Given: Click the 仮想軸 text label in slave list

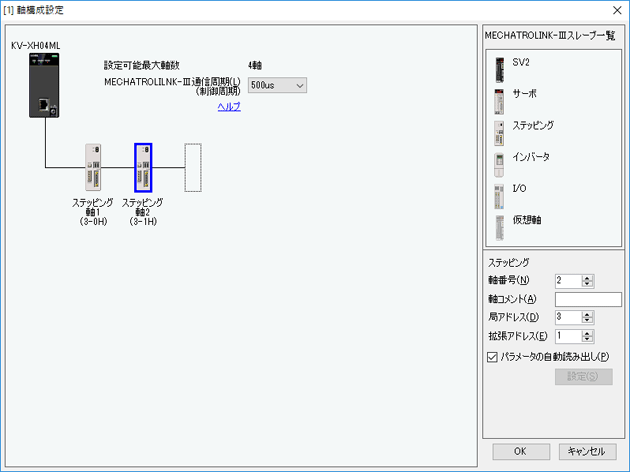Looking at the screenshot, I should [527, 220].
